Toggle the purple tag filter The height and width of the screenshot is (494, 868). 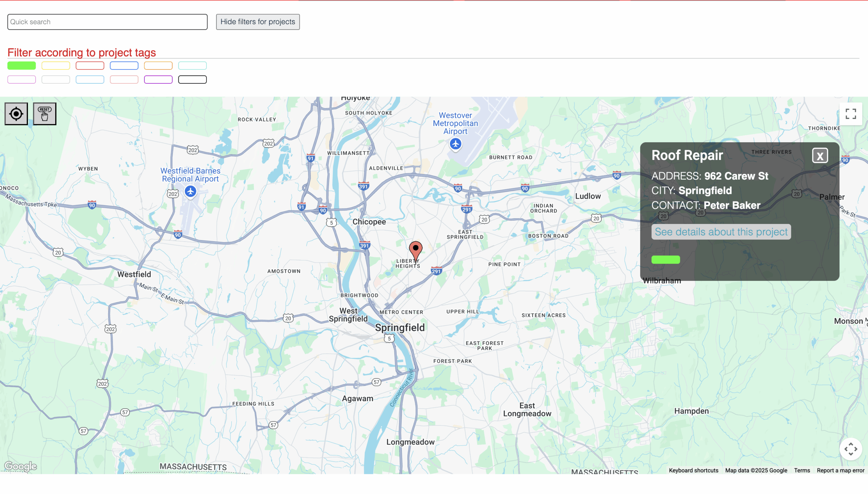click(x=158, y=79)
